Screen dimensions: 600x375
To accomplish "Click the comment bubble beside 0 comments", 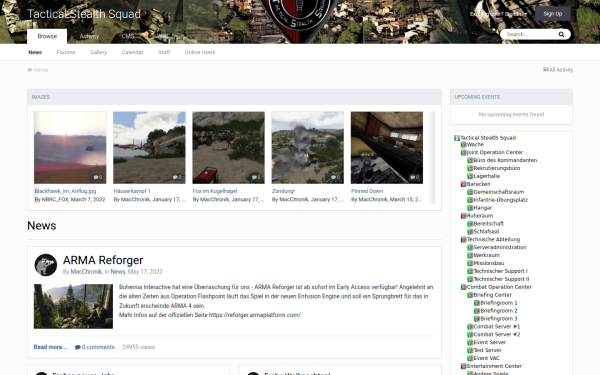I will click(78, 347).
